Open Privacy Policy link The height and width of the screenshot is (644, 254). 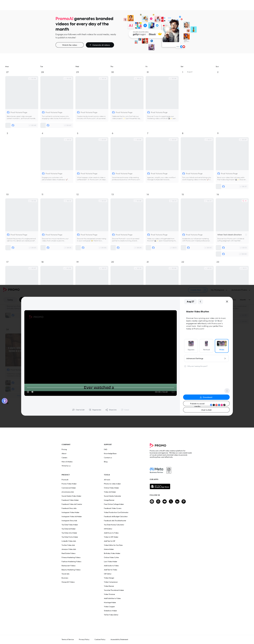(x=84, y=640)
